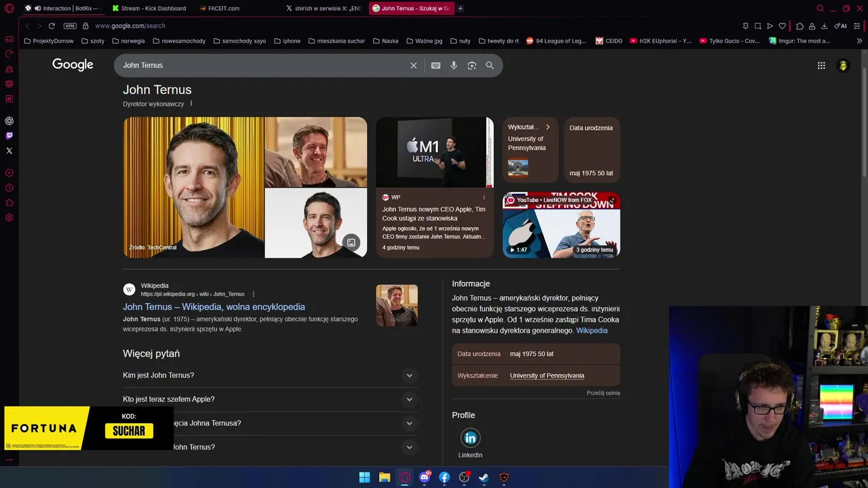Open the on-screen keyboard in search bar
Screen dimensions: 868x488
435,65
